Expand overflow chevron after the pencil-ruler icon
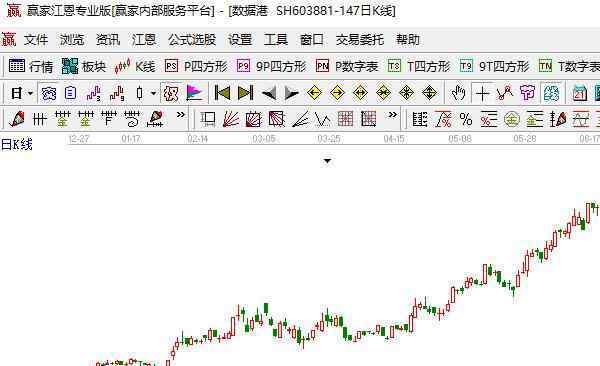The image size is (600, 366). 181,114
